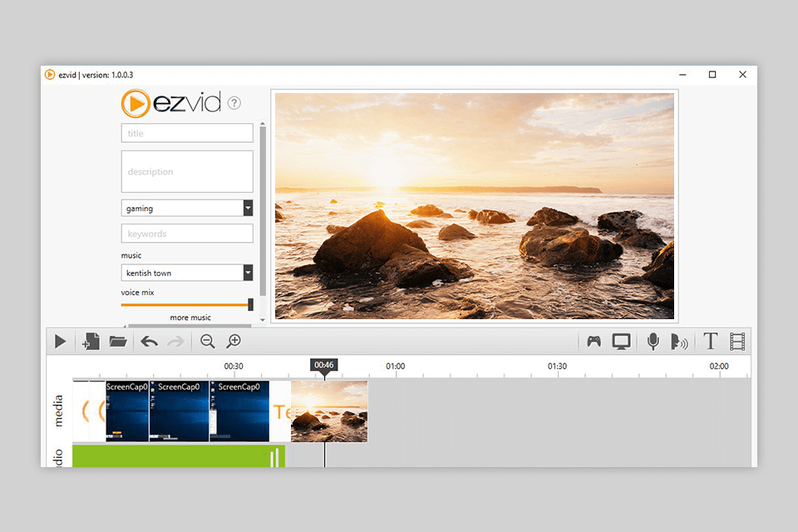
Task: Select the sunset beach clip in timeline
Action: click(x=329, y=411)
